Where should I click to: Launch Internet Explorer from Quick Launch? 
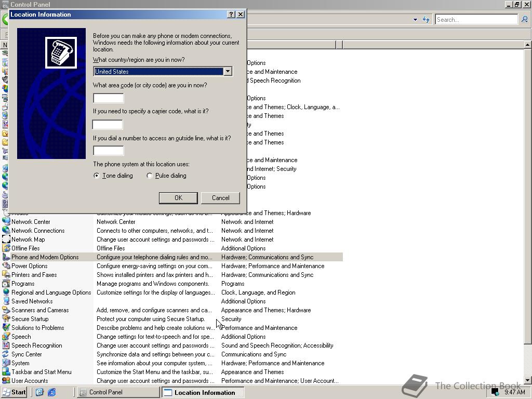[x=51, y=392]
